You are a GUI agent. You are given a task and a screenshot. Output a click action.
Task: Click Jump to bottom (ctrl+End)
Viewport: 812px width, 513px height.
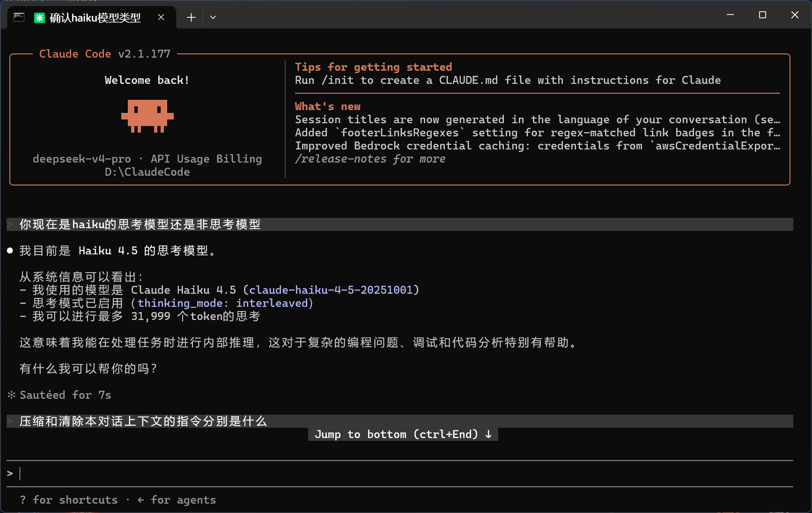pos(403,434)
